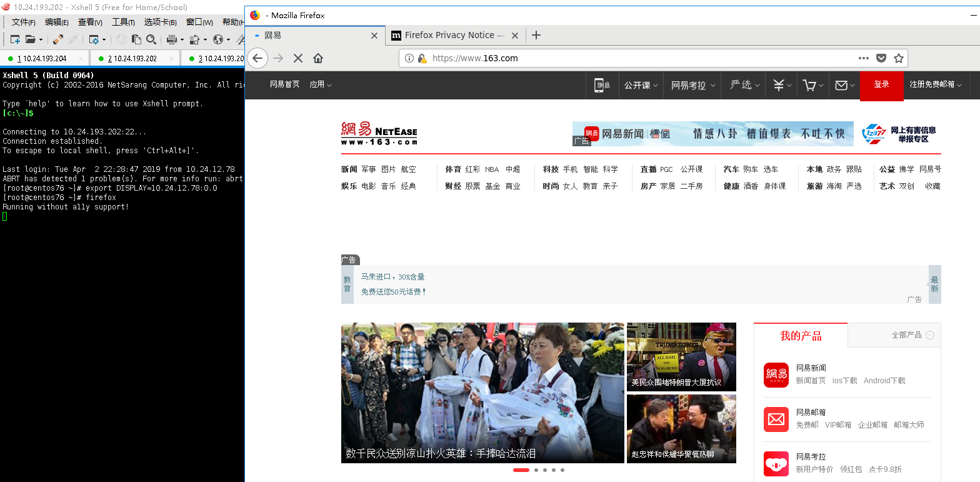Click the color scheme icon in Xshell toolbar
Viewport: 980px width, 482px height.
tap(194, 39)
